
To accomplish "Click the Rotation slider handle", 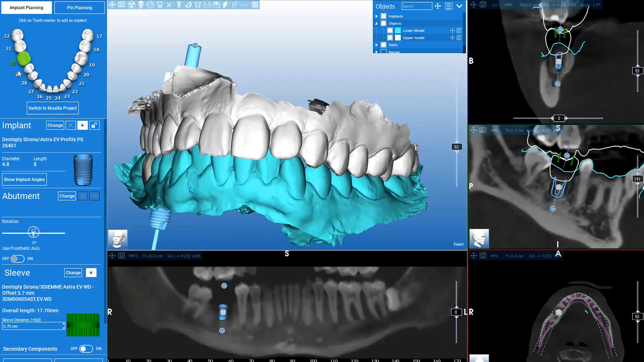I will tap(34, 232).
